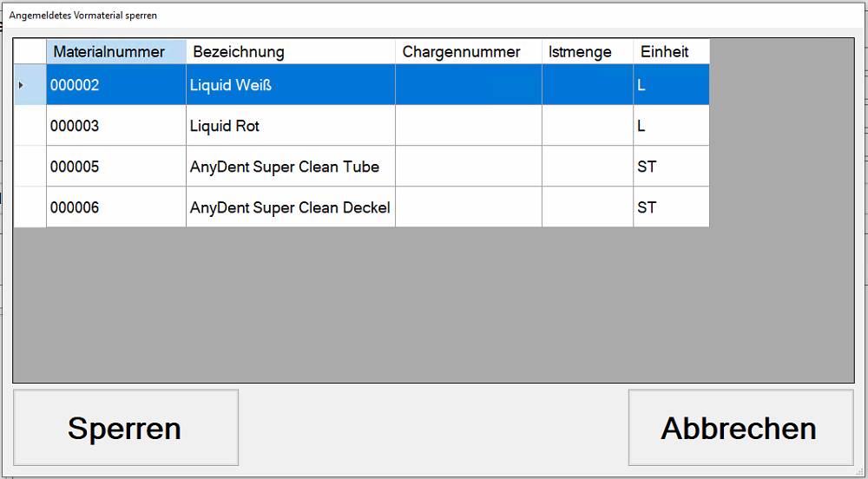The image size is (868, 479).
Task: Click the Abbrechen button
Action: point(740,428)
